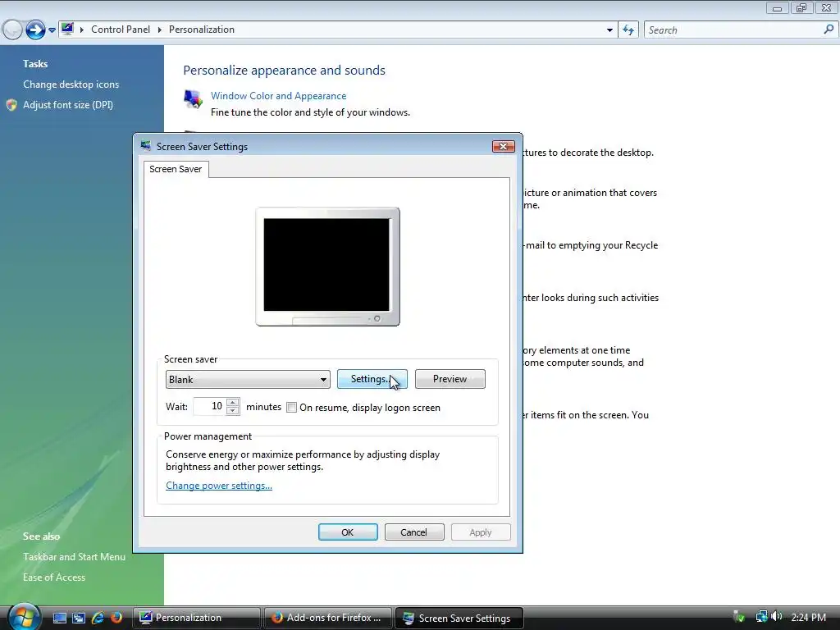Click the address bar computer icon
The height and width of the screenshot is (630, 840).
67,29
